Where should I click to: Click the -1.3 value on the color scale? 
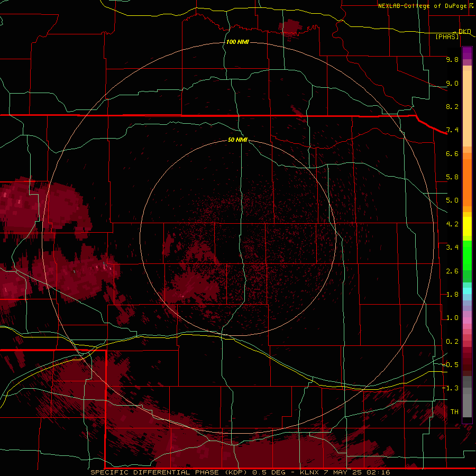pyautogui.click(x=451, y=388)
